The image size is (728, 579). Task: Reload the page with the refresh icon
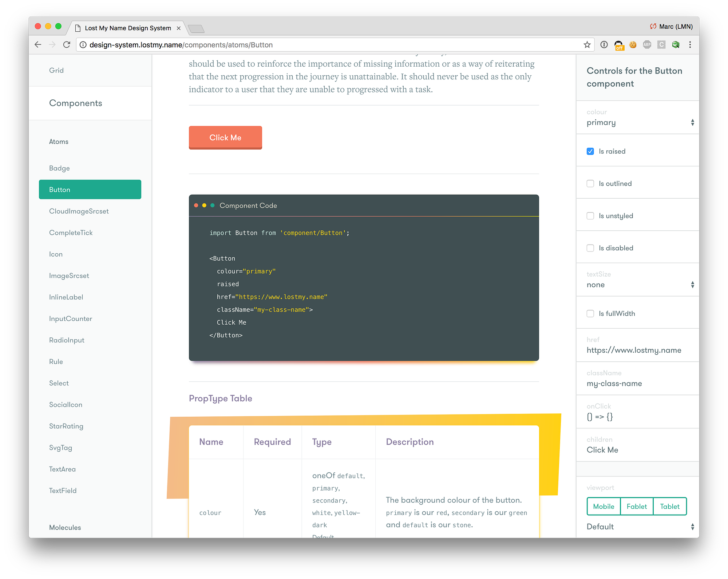click(67, 44)
